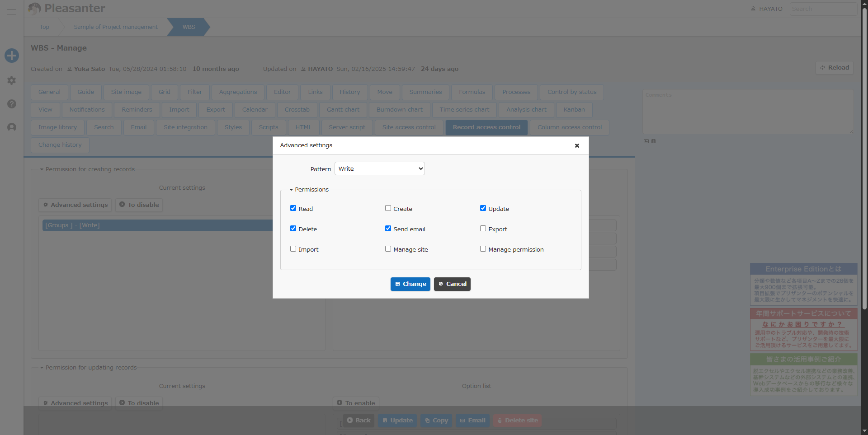Open the Site access control tab

[409, 127]
